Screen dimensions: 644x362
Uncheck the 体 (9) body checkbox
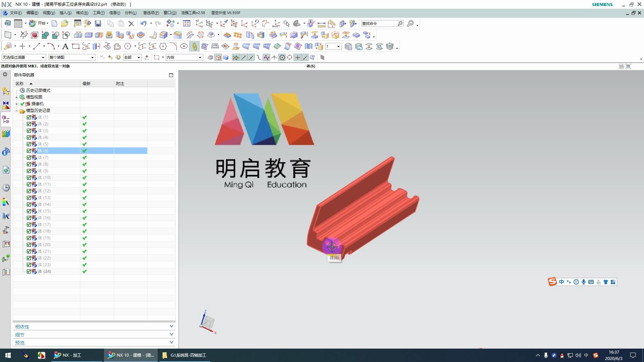click(29, 171)
